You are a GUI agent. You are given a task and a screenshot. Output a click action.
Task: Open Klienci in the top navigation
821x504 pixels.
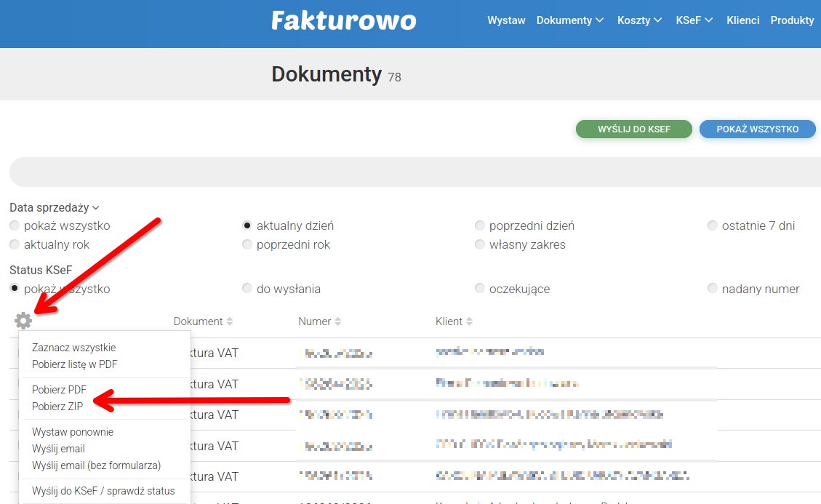(x=742, y=20)
